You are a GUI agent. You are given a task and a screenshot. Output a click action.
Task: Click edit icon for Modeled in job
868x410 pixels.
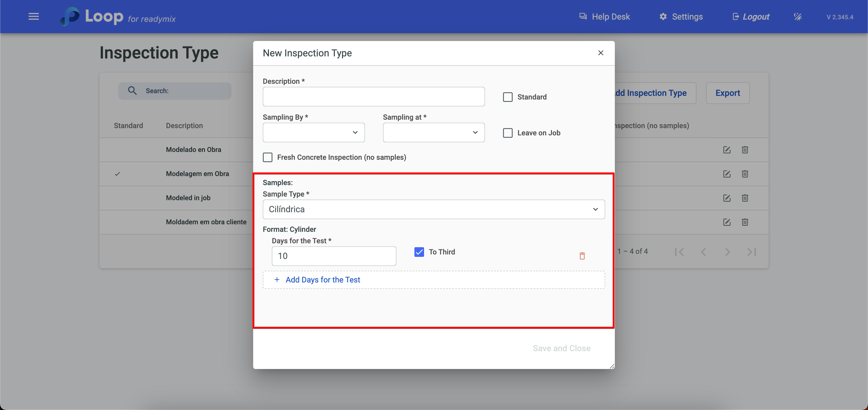point(726,198)
